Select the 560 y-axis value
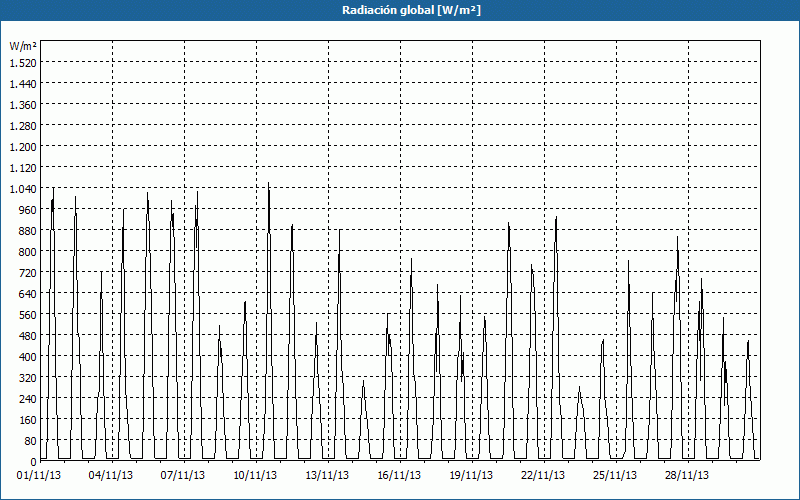This screenshot has width=800, height=500. coord(28,315)
